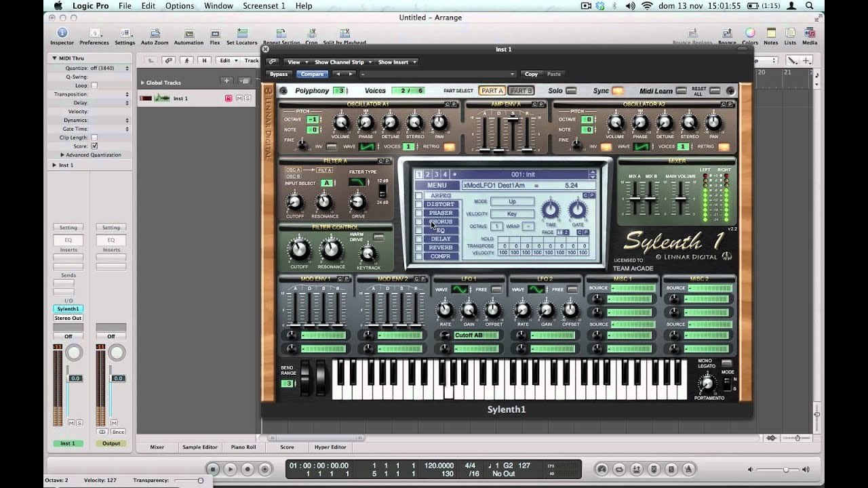Open the Media pane icon
Image resolution: width=868 pixels, height=488 pixels.
point(810,33)
